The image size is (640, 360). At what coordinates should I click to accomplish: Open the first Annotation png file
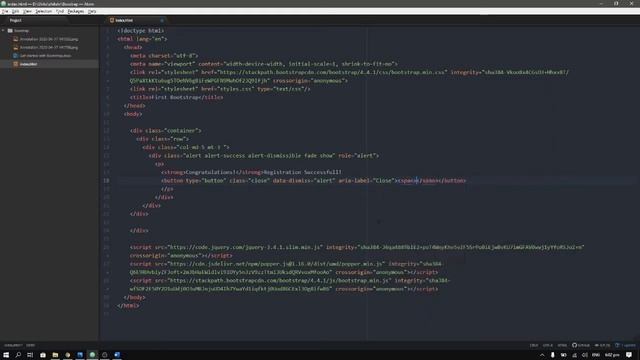tap(49, 39)
